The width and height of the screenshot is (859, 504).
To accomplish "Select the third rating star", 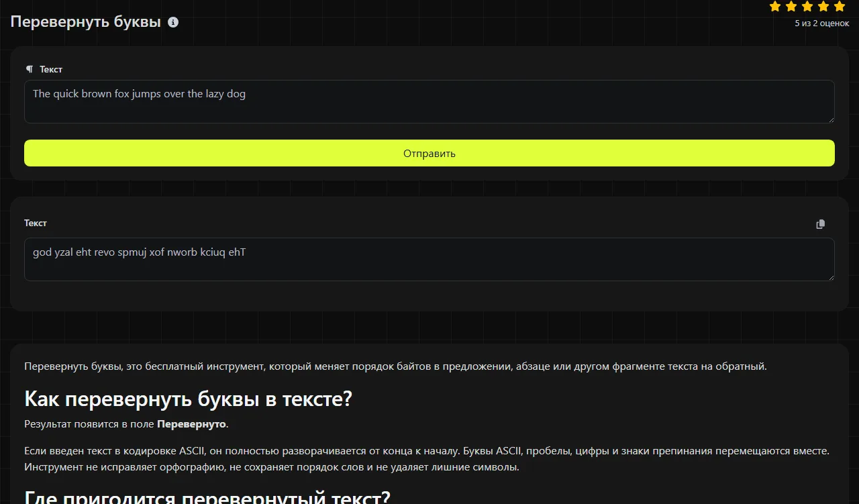I will coord(807,7).
